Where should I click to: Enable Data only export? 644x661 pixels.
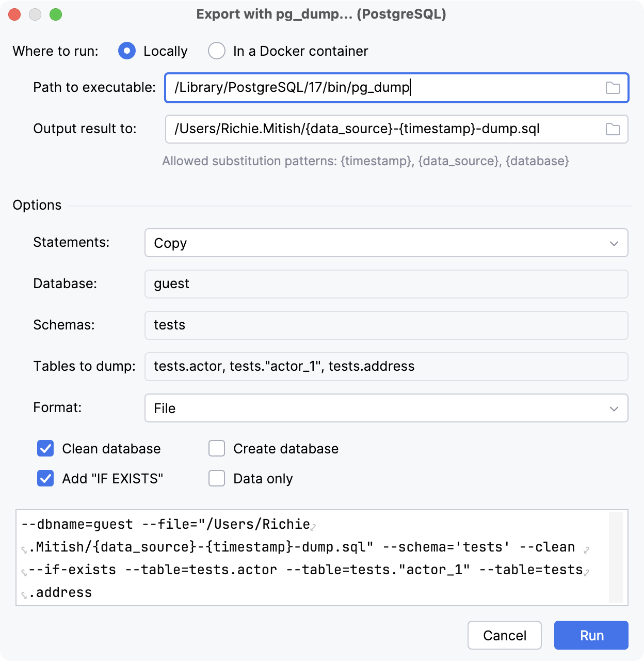tap(216, 478)
